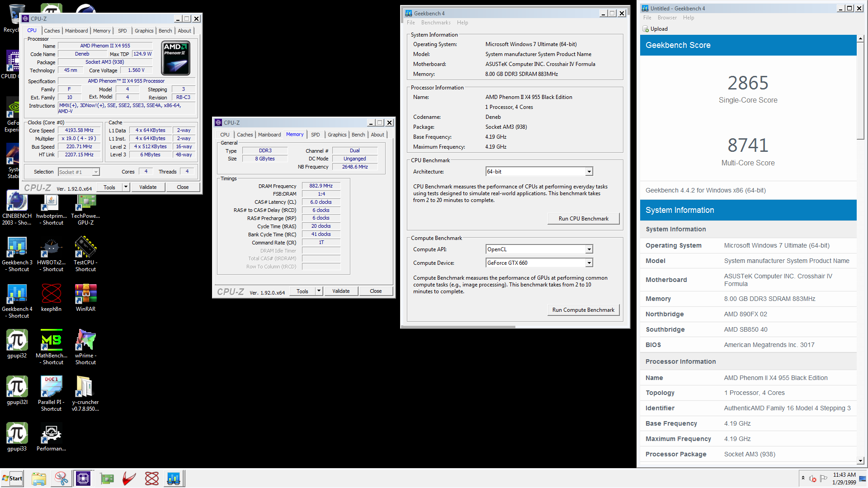Viewport: 868px width, 488px height.
Task: Open the Performan... desktop shortcut
Action: [x=51, y=437]
